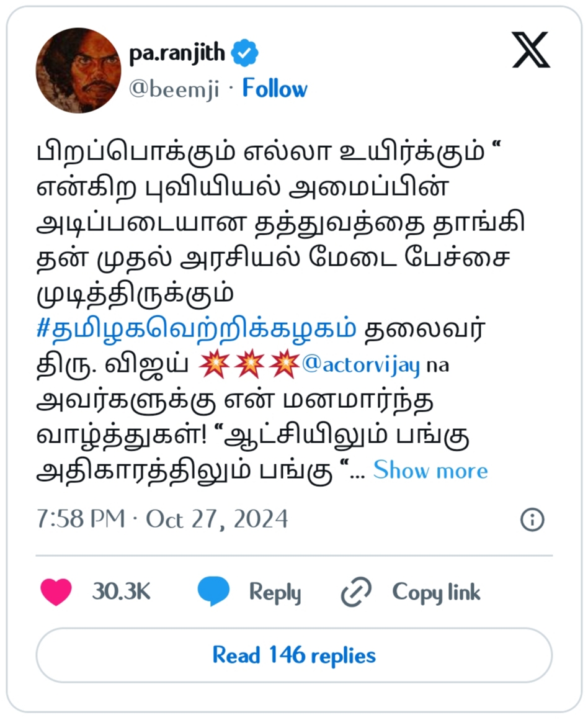Click the blue reply bubble icon
588x720 pixels.
click(x=213, y=592)
